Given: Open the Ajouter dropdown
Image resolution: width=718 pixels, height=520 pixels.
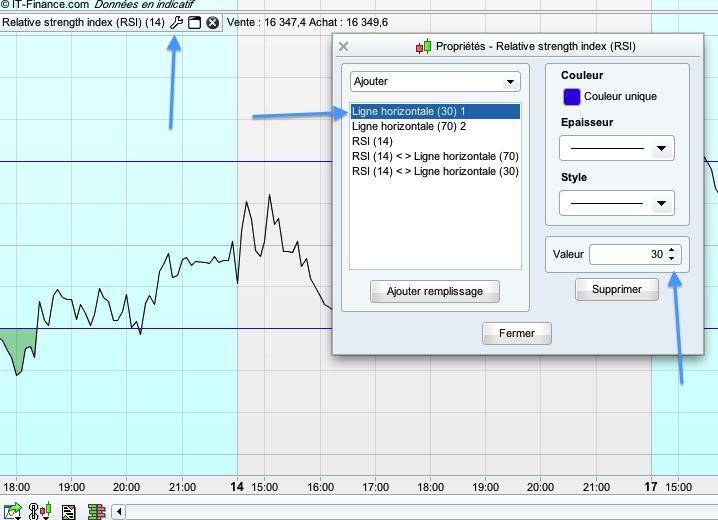Looking at the screenshot, I should [x=435, y=81].
